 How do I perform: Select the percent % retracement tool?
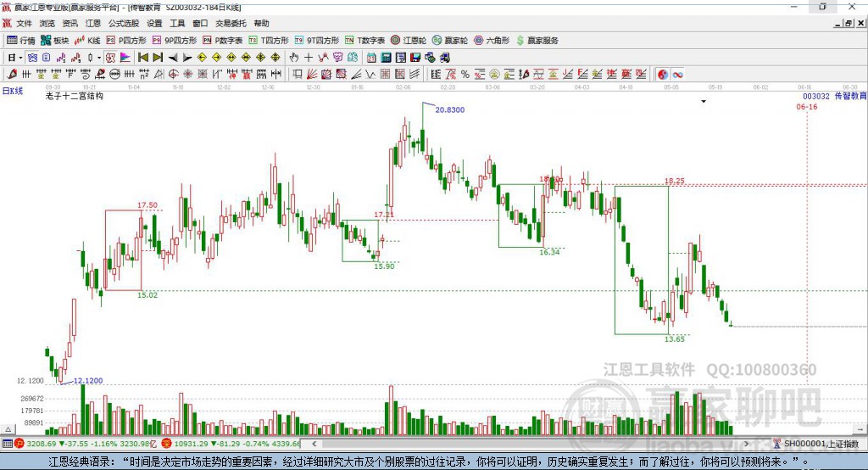tap(465, 75)
